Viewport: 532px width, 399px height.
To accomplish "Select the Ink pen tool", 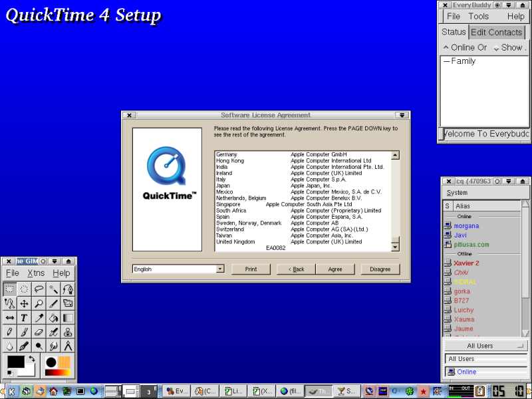I will [24, 346].
